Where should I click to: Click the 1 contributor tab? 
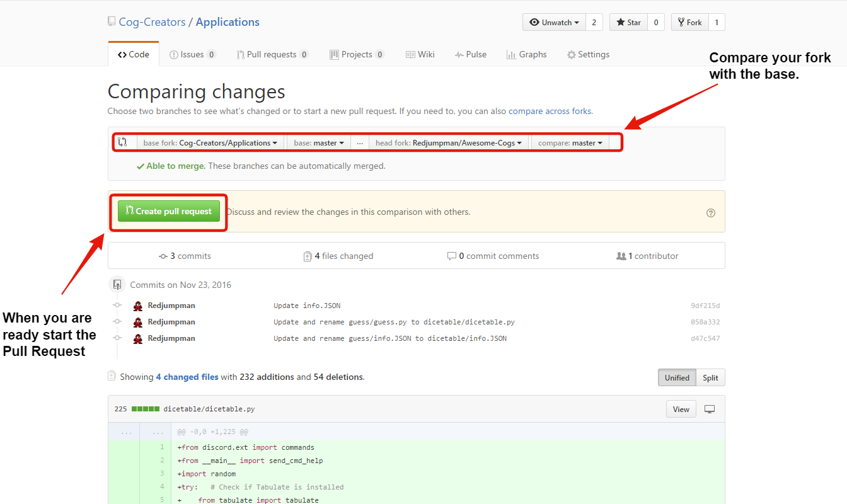tap(647, 256)
